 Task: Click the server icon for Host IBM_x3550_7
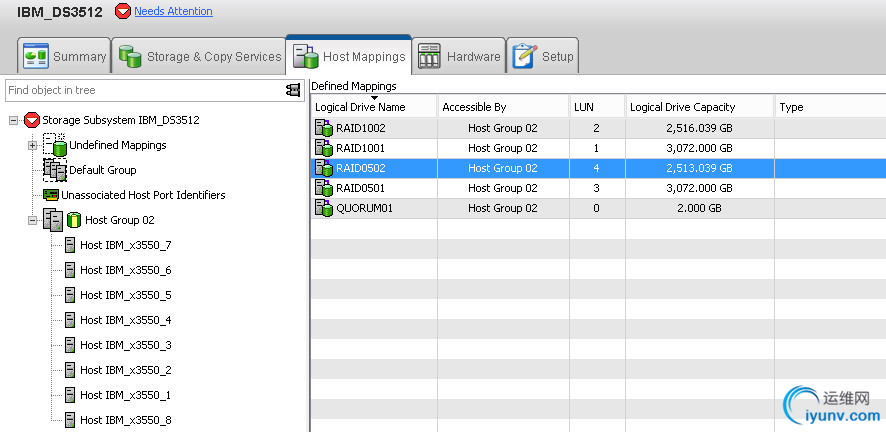(x=70, y=245)
